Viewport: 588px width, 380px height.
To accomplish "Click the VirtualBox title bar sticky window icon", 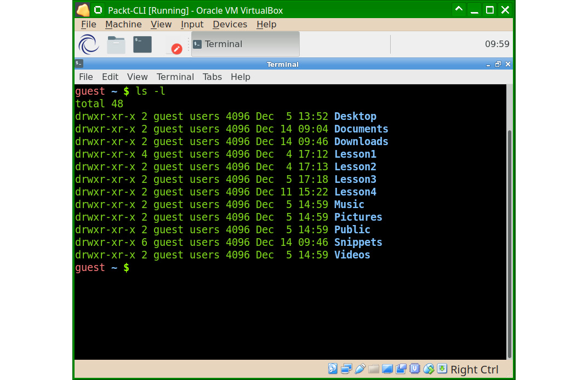I will coord(98,10).
